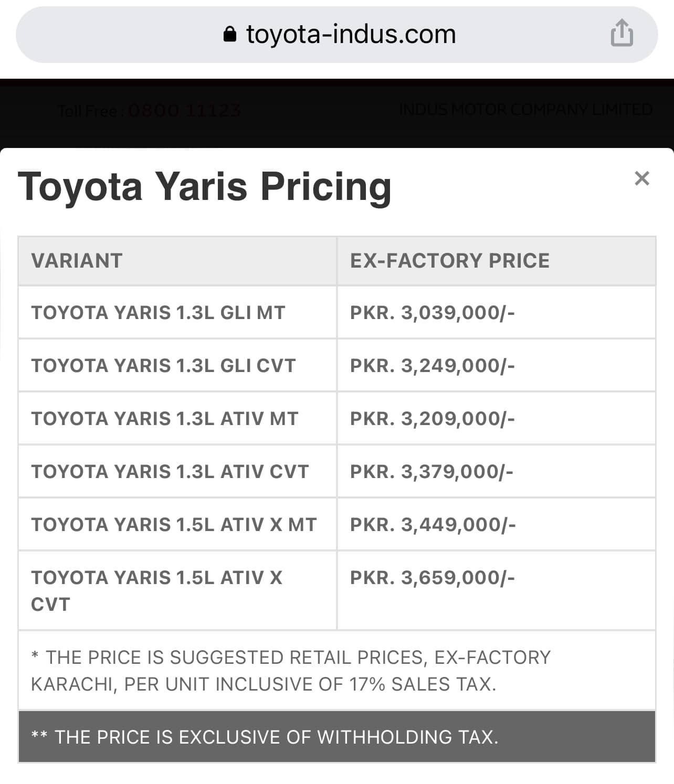
Task: Select the Toyota Yaris 1.3L GLI MT row
Action: click(x=336, y=312)
